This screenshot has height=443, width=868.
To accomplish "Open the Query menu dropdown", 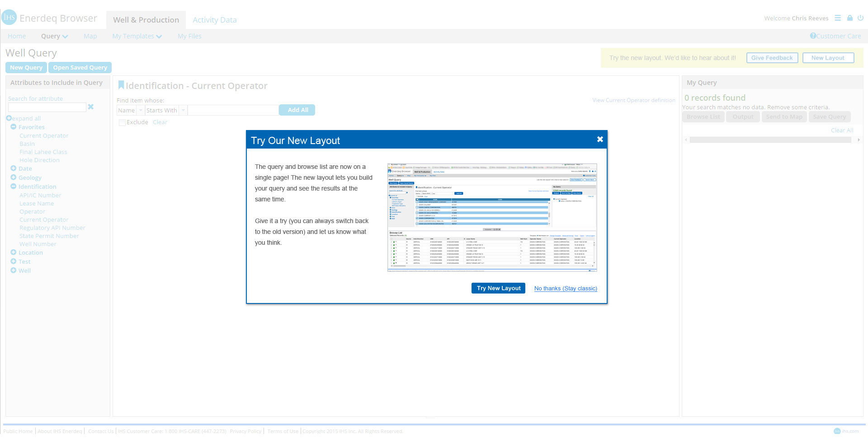I will pos(54,36).
